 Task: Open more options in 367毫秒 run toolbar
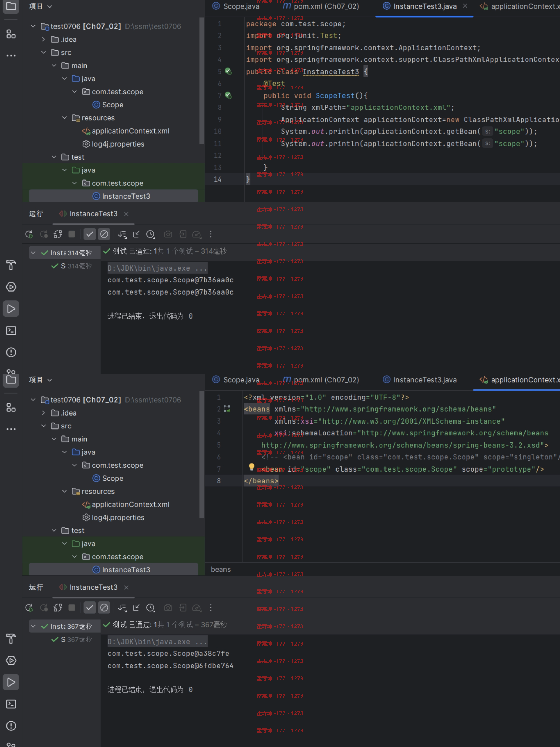coord(211,607)
